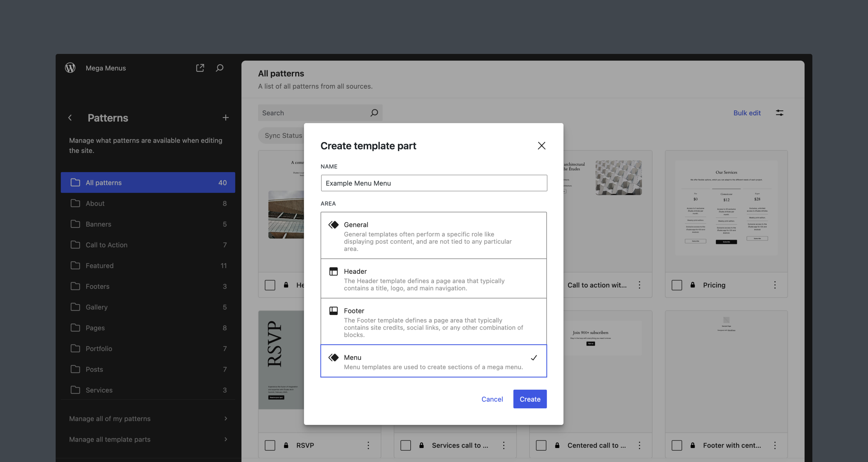868x462 pixels.
Task: Open the RSVP pattern thumbnail
Action: point(281,360)
